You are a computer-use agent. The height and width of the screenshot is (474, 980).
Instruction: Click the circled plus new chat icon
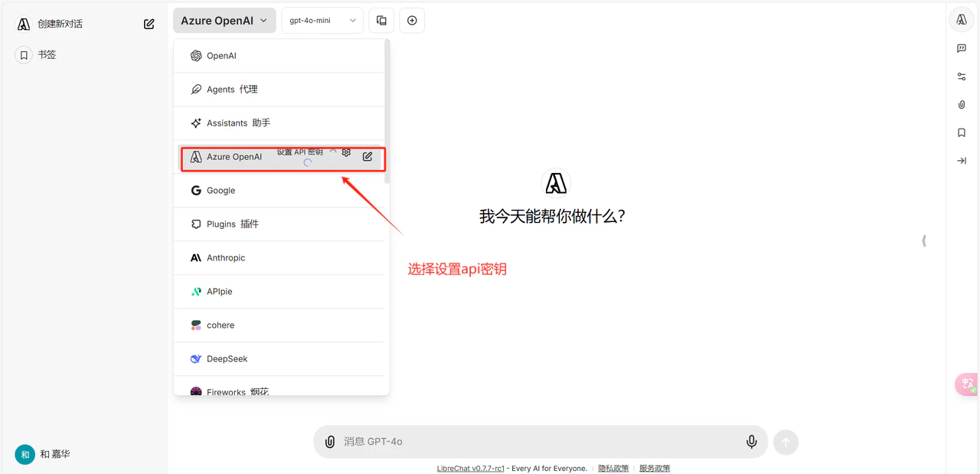click(412, 21)
